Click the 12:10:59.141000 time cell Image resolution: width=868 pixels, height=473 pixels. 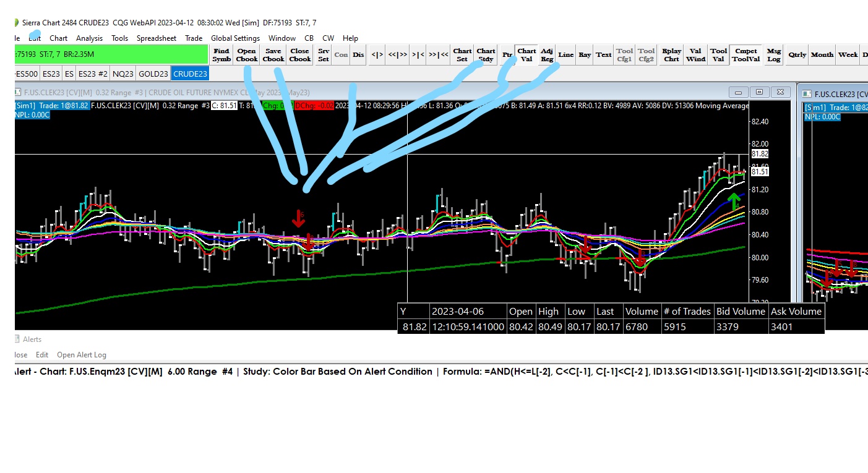467,326
